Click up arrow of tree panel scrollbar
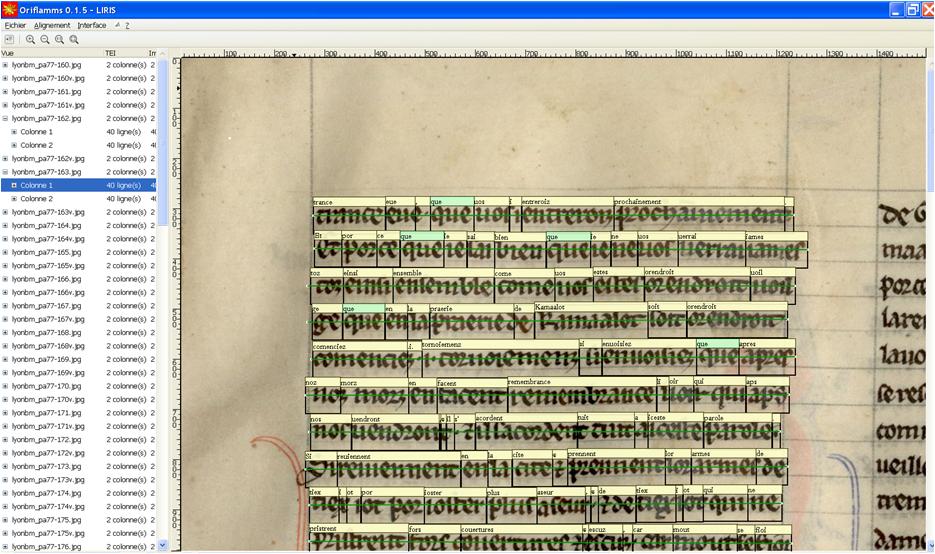 pyautogui.click(x=163, y=54)
